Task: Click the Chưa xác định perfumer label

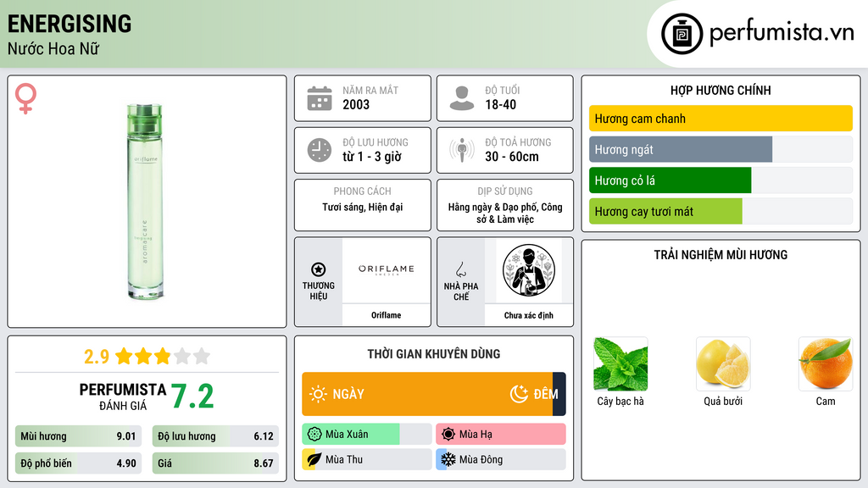Action: [529, 315]
